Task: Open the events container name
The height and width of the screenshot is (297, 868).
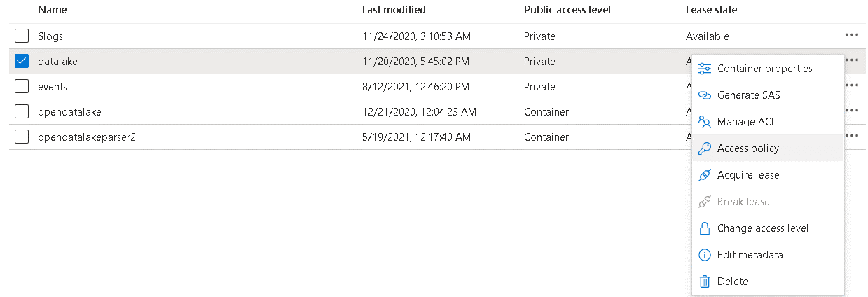Action: click(x=53, y=87)
